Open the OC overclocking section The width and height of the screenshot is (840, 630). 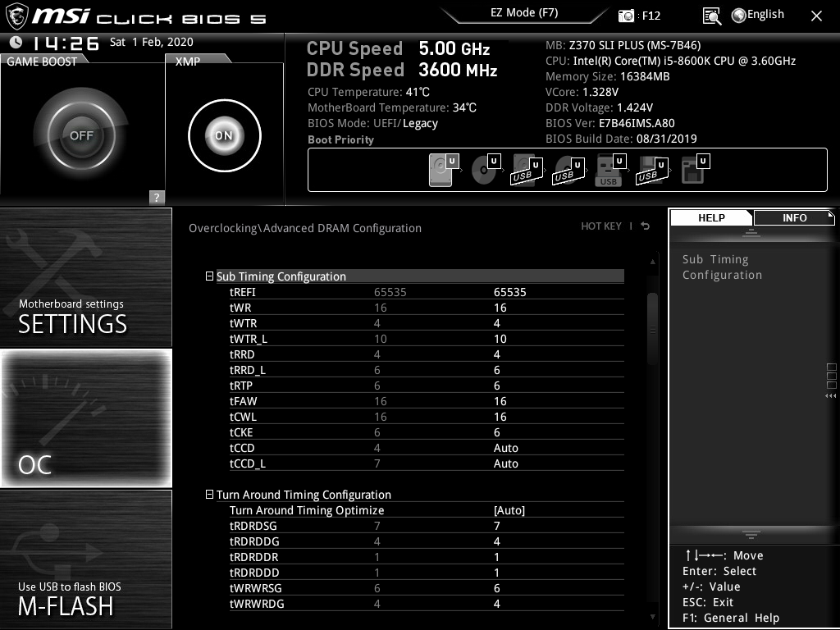86,418
